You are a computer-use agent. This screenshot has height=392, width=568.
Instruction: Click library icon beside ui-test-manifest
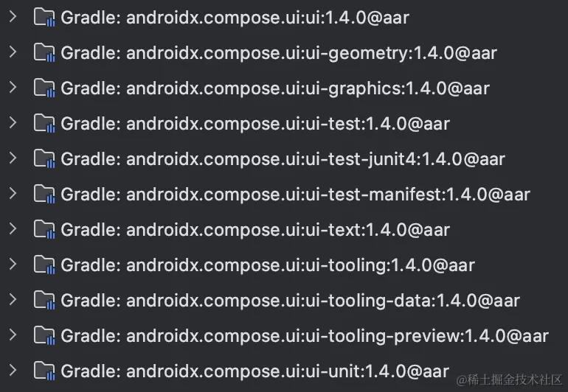point(44,195)
